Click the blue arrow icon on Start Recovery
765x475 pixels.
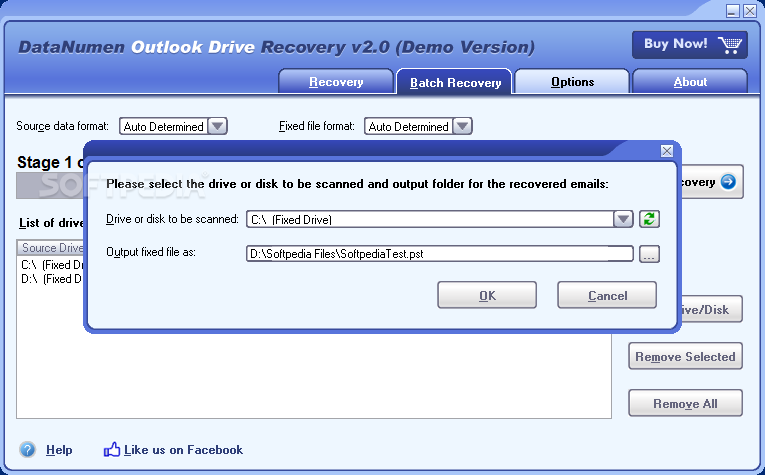click(x=728, y=182)
